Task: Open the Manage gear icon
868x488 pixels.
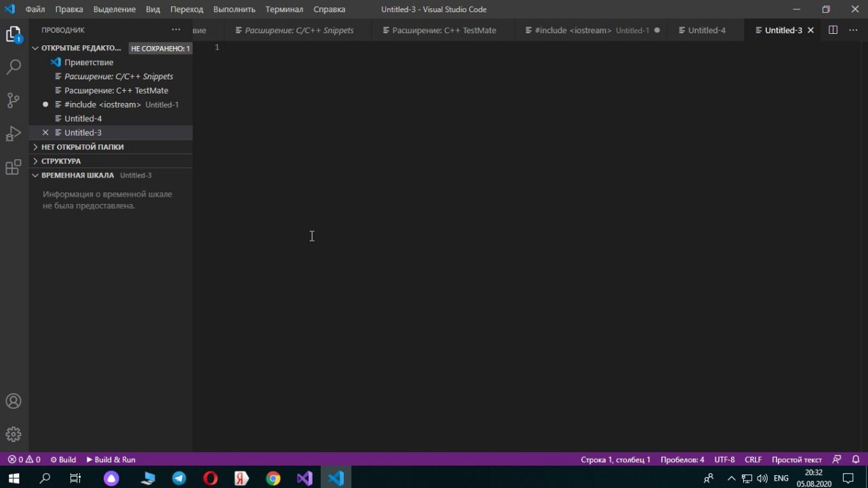Action: point(14,434)
